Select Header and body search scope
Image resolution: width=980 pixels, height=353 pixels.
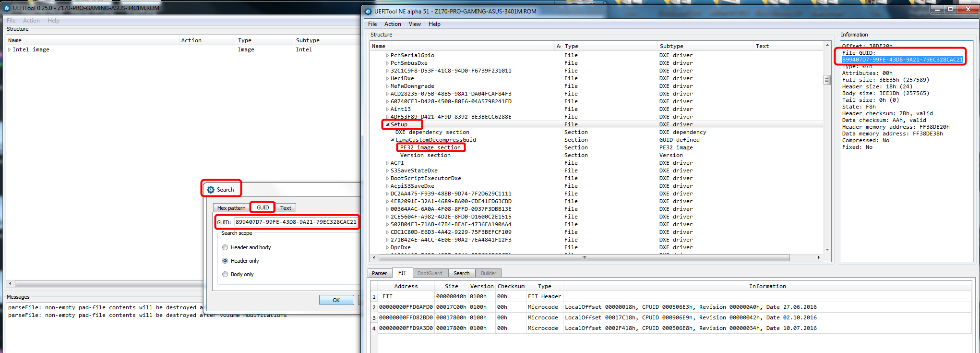(x=225, y=247)
